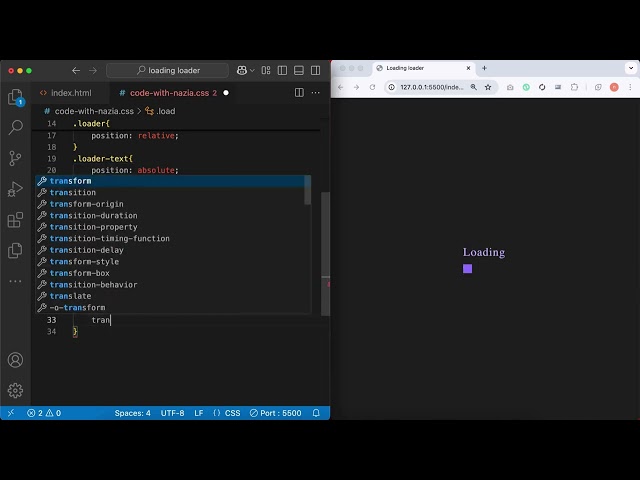Change indentation via Spaces: 4
The image size is (640, 480).
[x=132, y=413]
